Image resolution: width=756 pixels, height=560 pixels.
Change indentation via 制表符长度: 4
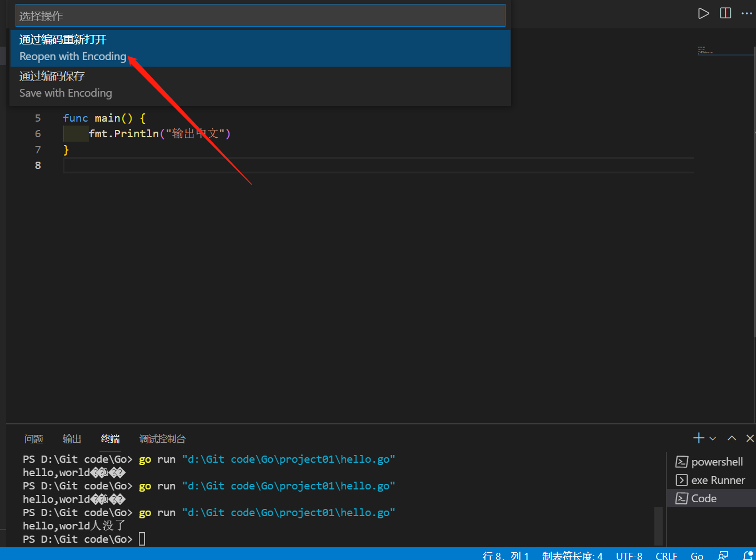coord(572,556)
